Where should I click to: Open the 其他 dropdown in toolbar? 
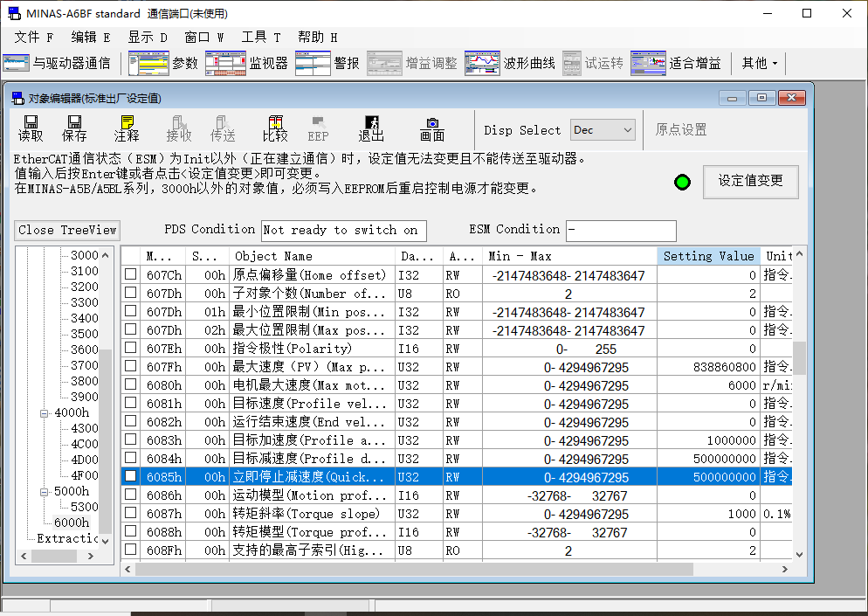[759, 63]
